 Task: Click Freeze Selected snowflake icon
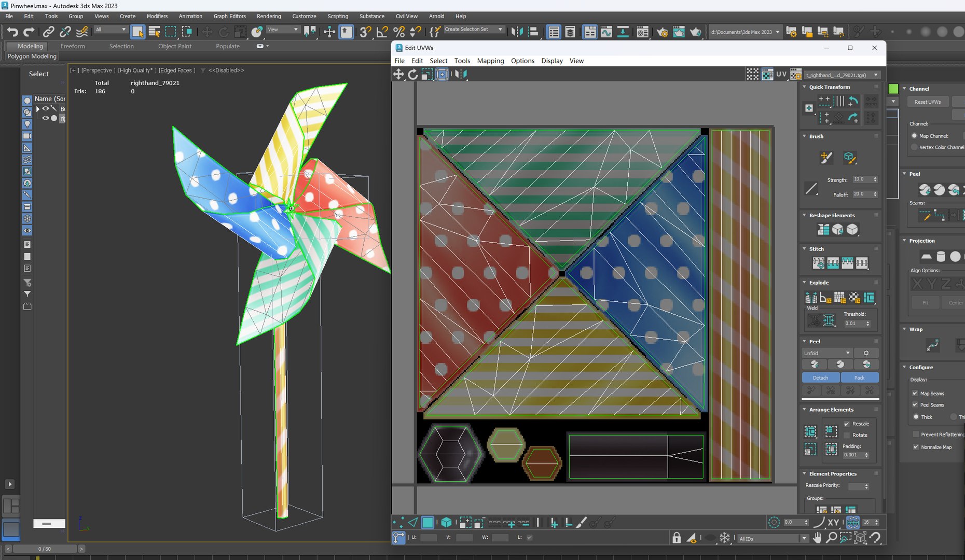pos(725,538)
